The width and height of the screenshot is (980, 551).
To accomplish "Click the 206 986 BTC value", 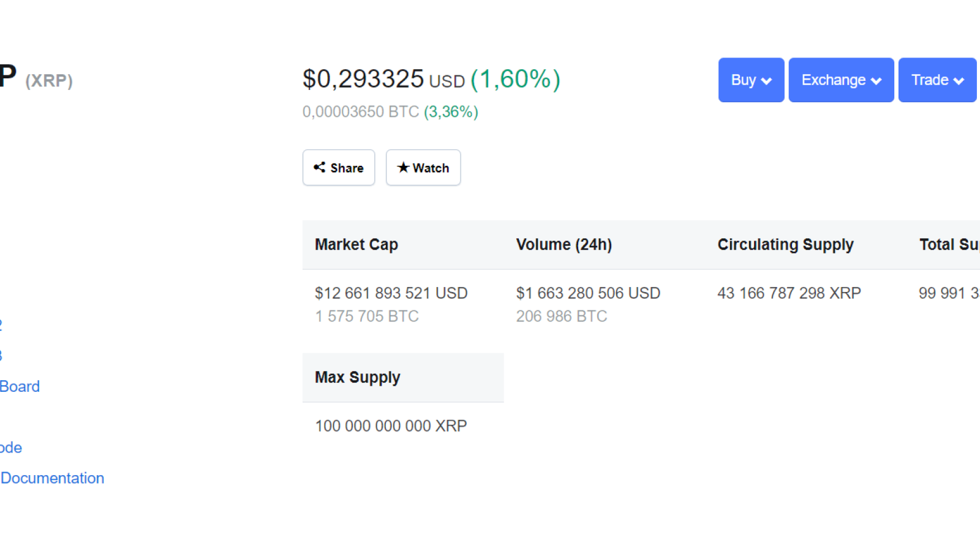I will point(562,317).
